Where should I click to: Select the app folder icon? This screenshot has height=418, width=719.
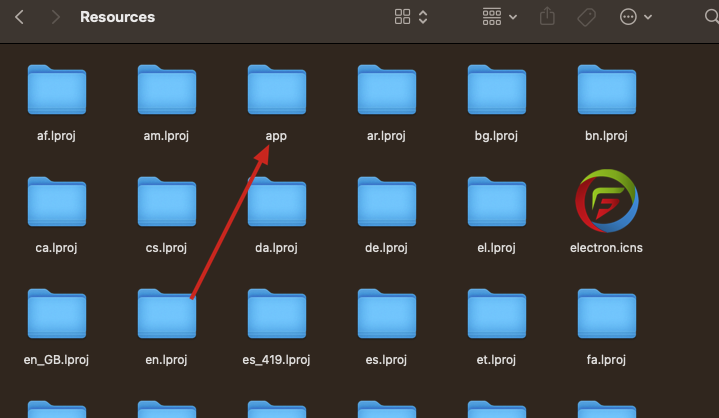tap(277, 89)
